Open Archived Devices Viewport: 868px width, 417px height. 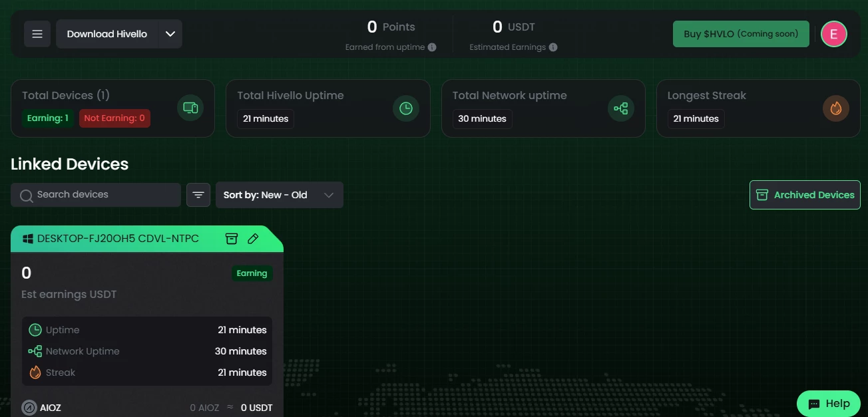pos(805,195)
